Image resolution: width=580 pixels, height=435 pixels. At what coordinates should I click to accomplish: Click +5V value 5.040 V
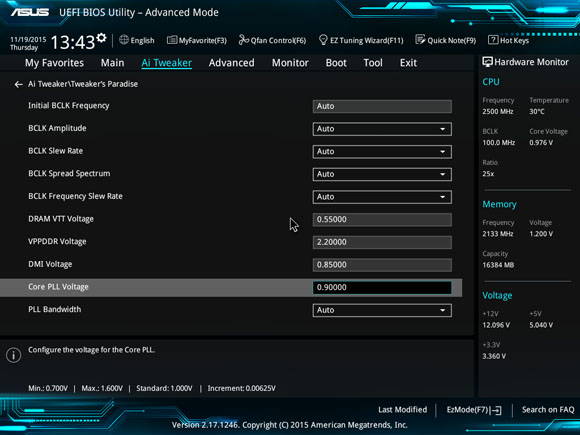pyautogui.click(x=541, y=325)
